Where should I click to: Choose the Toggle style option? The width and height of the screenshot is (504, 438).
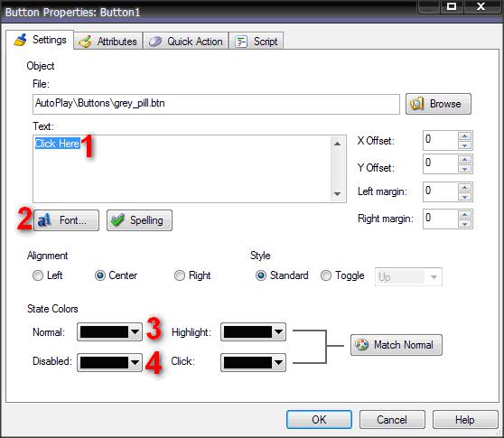point(325,275)
